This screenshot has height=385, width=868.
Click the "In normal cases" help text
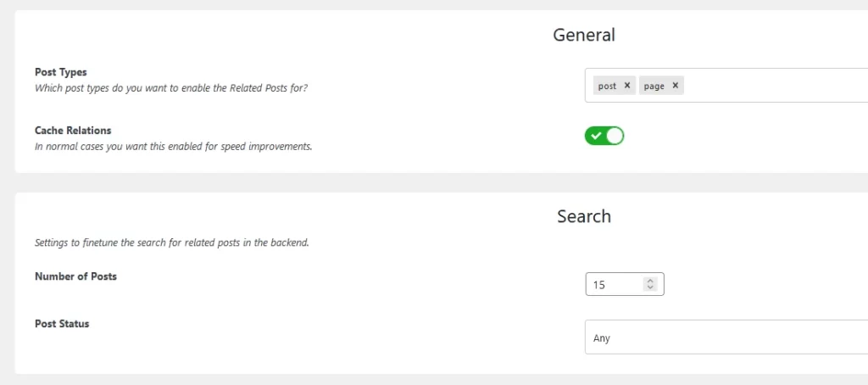(174, 147)
